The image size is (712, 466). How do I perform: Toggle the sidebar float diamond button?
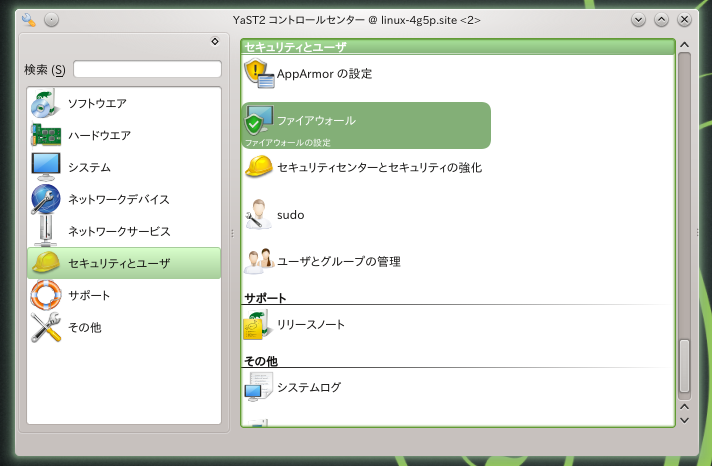pos(215,42)
